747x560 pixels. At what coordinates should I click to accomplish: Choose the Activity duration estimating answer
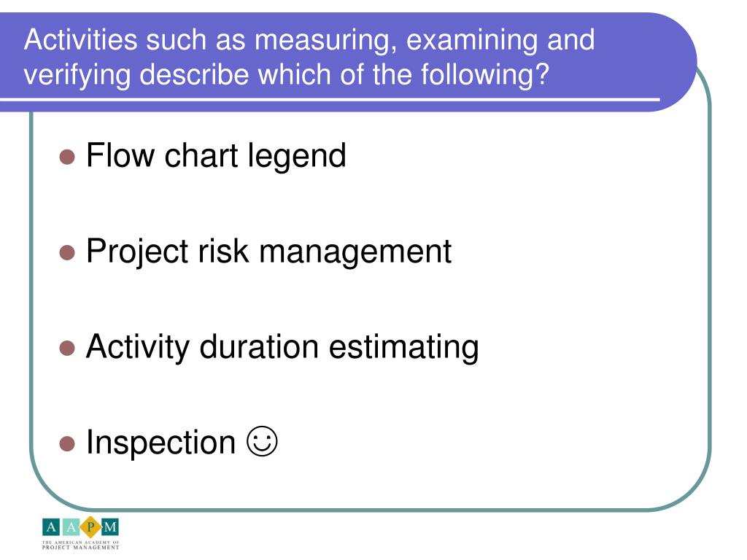[282, 347]
